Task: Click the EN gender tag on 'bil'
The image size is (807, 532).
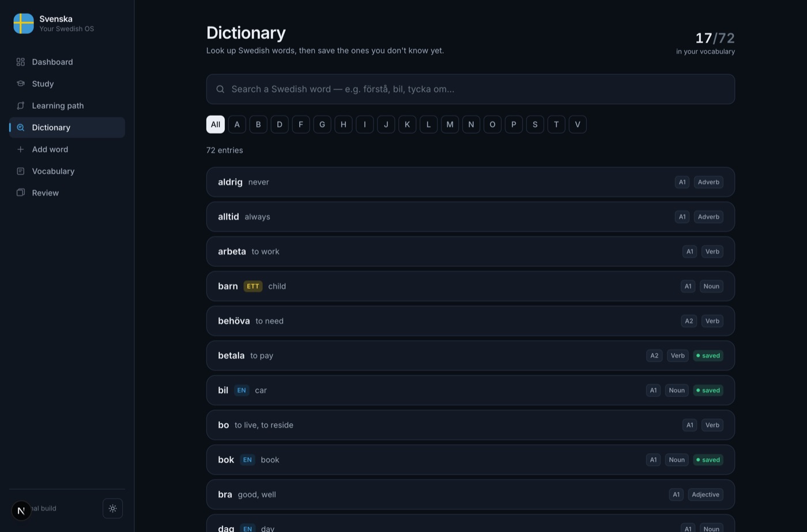Action: (x=242, y=390)
